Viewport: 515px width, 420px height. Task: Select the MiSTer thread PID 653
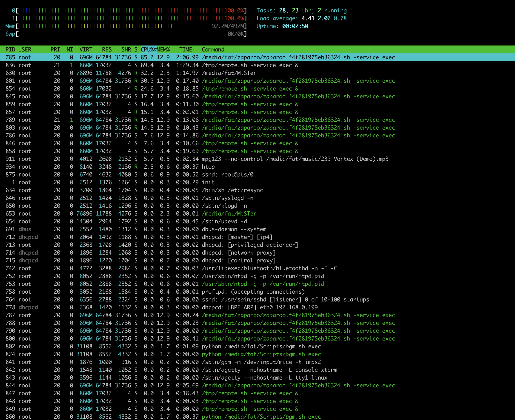pos(257,214)
